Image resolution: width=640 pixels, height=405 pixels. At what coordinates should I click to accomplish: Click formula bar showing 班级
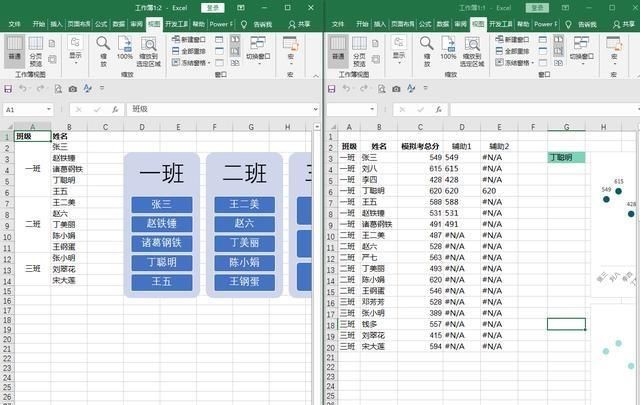point(220,109)
